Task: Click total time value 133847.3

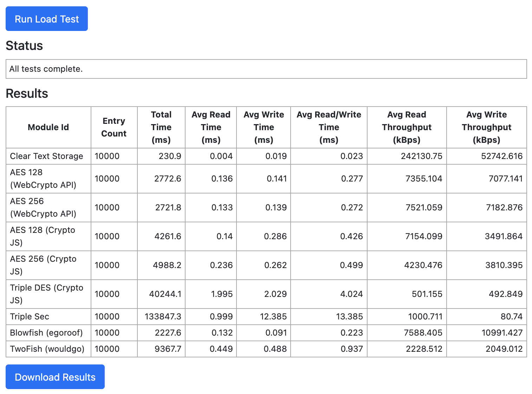Action: pyautogui.click(x=163, y=317)
